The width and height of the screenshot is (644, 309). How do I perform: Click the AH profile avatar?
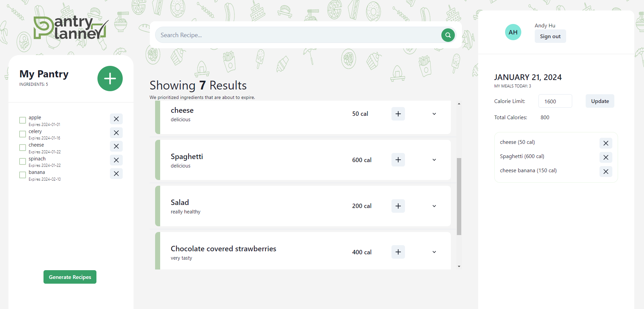pyautogui.click(x=513, y=32)
